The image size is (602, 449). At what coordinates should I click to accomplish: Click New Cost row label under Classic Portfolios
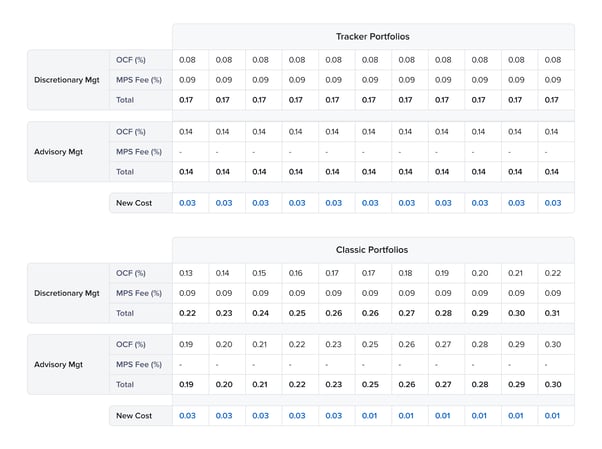point(134,415)
